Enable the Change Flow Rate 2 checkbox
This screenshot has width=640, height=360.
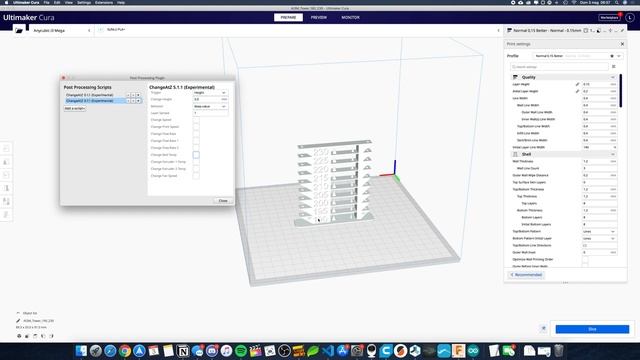click(x=196, y=148)
